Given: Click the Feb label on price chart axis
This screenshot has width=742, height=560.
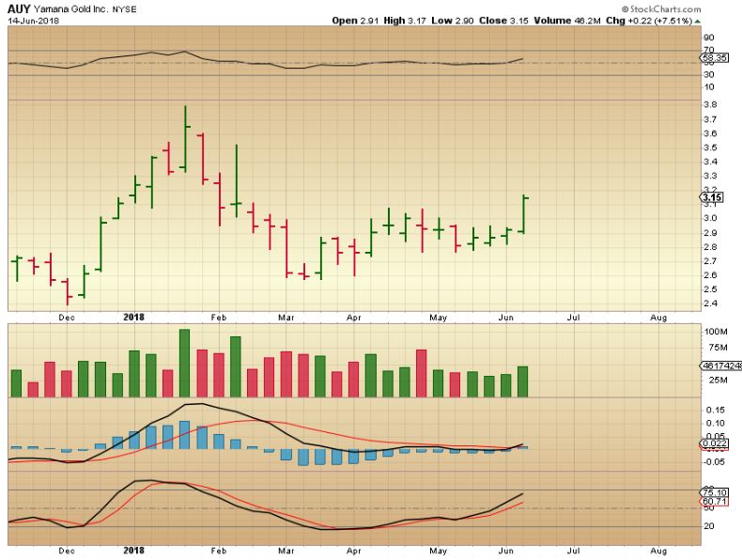Looking at the screenshot, I should click(x=219, y=318).
